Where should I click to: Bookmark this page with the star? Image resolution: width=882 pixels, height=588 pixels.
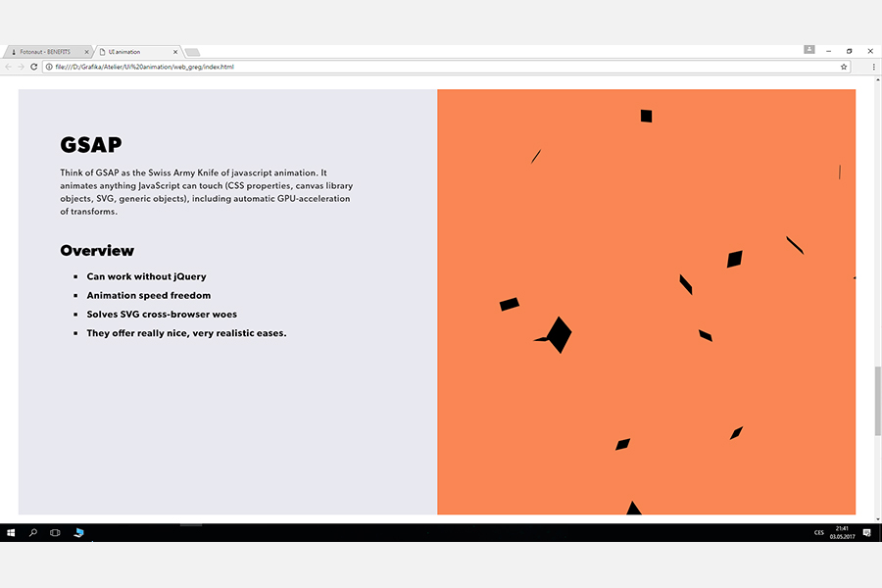(844, 67)
